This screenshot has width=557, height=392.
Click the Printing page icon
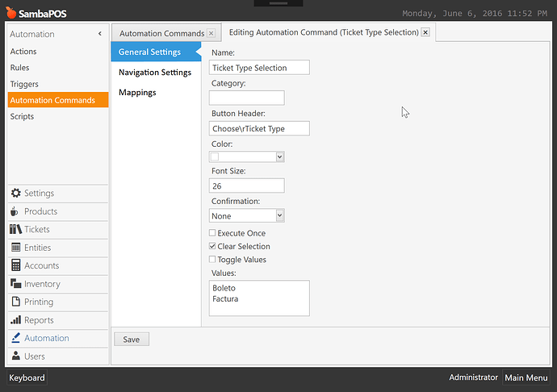point(15,302)
